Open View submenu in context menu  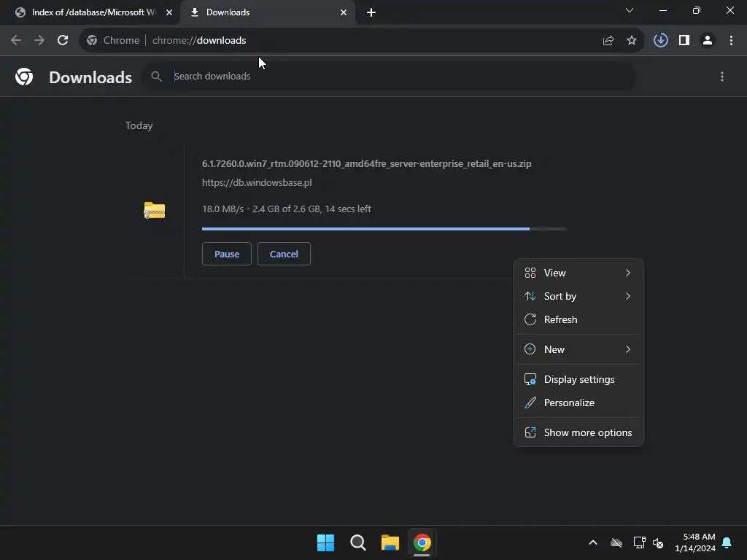click(x=578, y=273)
